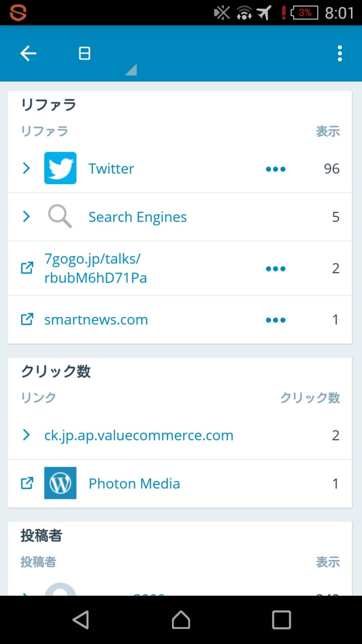Tap the Twitter bird logo

click(x=60, y=168)
